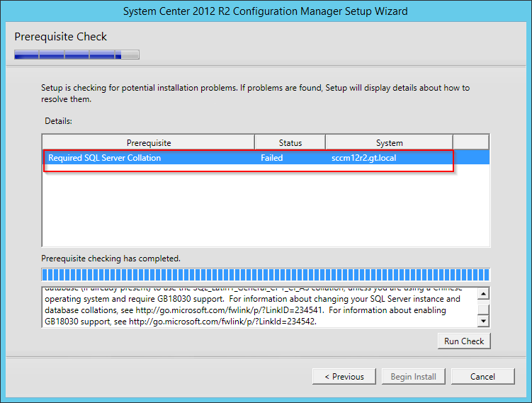532x403 pixels.
Task: Click the Prerequisite Check heading
Action: pos(61,37)
